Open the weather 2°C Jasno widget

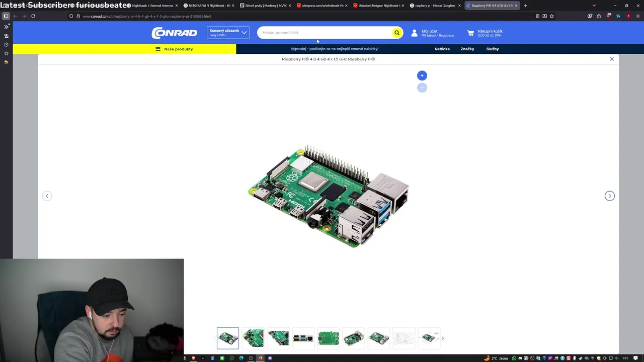(x=495, y=358)
